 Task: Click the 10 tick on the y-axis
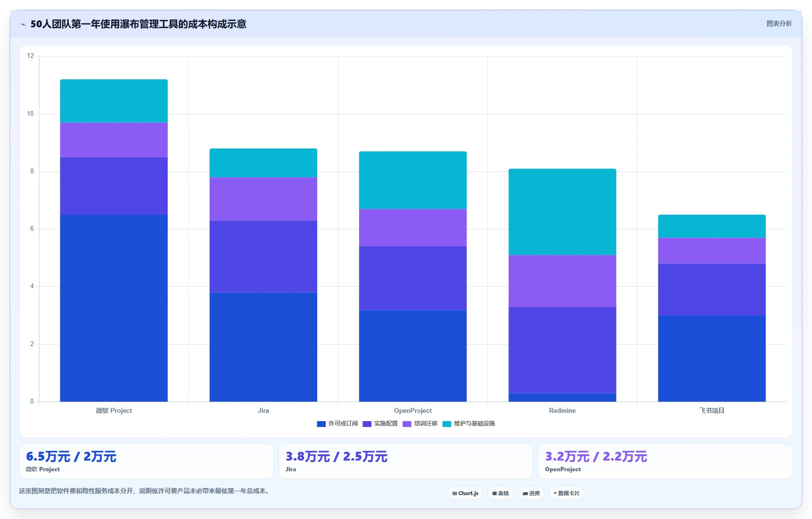coord(31,114)
